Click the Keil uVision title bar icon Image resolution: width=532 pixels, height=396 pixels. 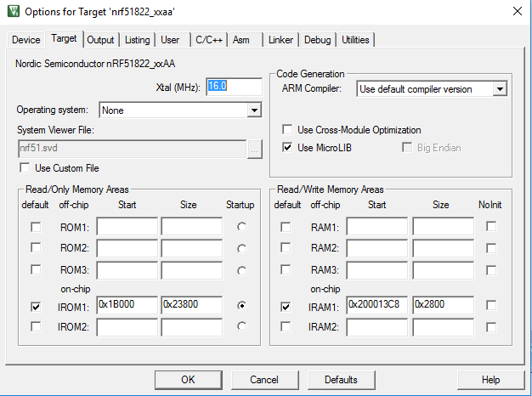(14, 11)
